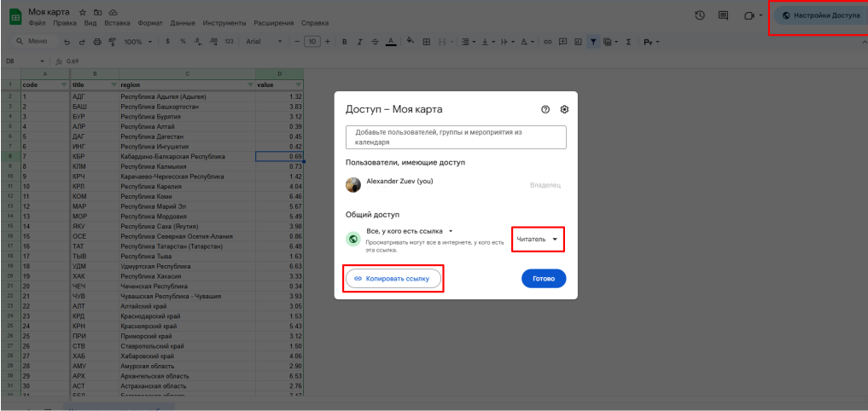Decrease font size minus button
868x411 pixels.
pos(297,42)
